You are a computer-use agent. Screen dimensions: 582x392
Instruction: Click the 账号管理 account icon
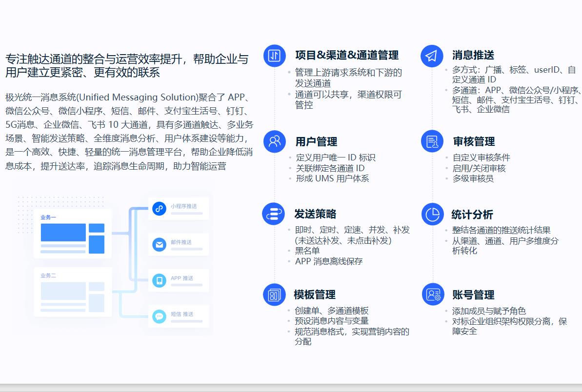tap(433, 294)
